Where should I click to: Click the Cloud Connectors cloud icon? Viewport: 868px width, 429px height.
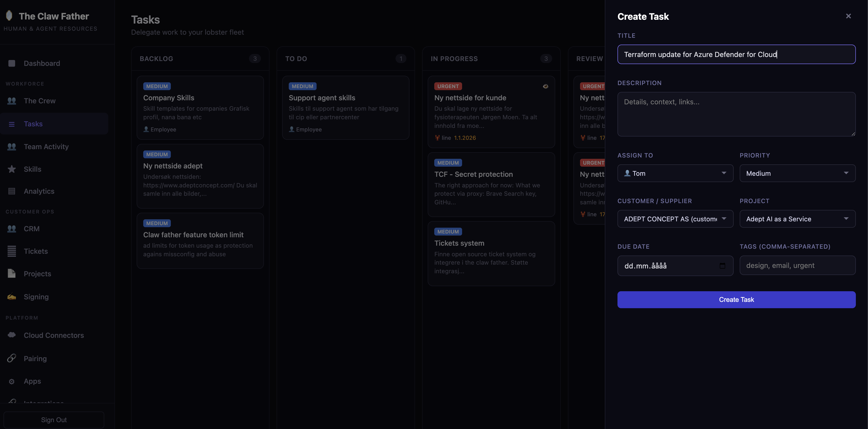click(x=12, y=335)
